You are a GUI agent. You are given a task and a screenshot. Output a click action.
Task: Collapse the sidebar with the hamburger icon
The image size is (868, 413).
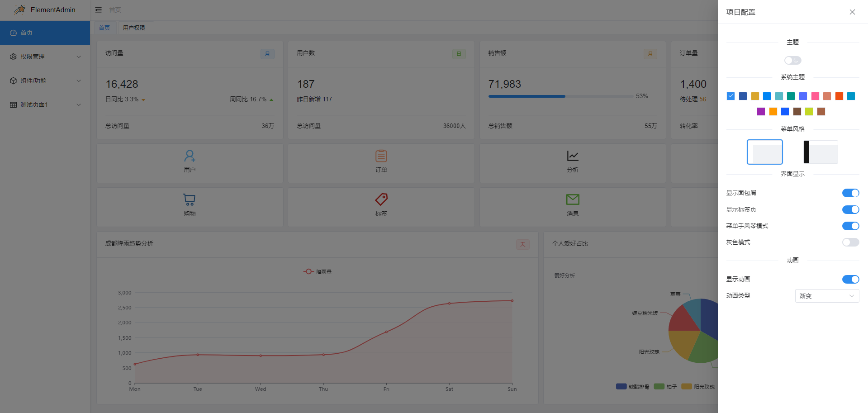click(99, 9)
